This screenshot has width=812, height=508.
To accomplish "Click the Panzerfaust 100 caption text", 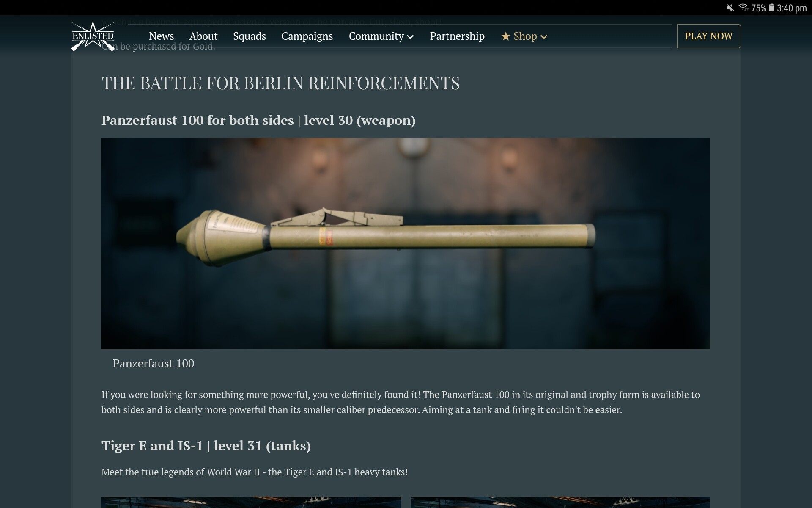I will [x=154, y=363].
